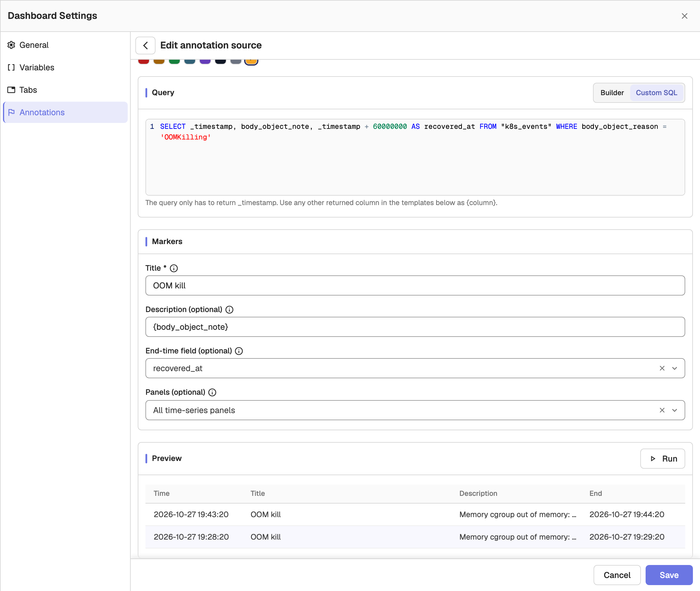Run the annotation preview query

tap(662, 459)
